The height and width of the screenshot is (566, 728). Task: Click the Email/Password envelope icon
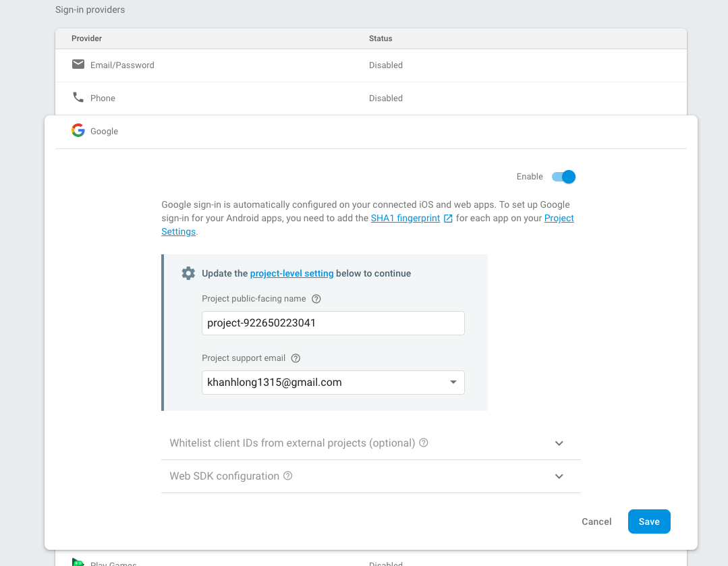pyautogui.click(x=78, y=65)
